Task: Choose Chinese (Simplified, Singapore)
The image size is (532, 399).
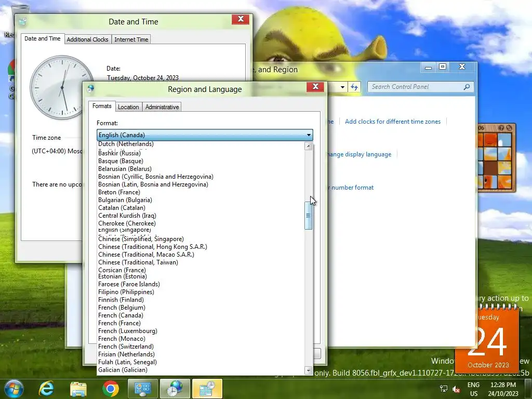Action: [x=141, y=239]
